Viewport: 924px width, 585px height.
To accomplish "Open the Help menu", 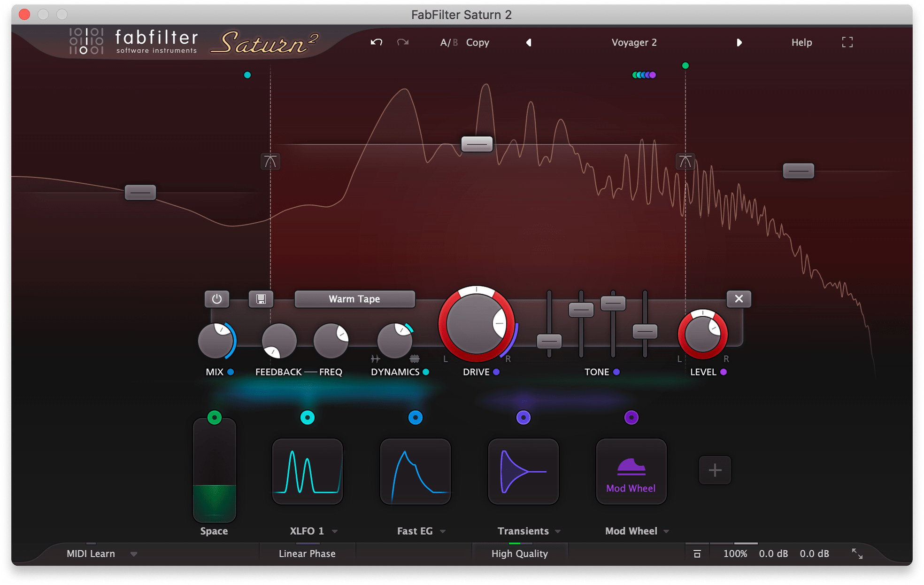I will (801, 42).
